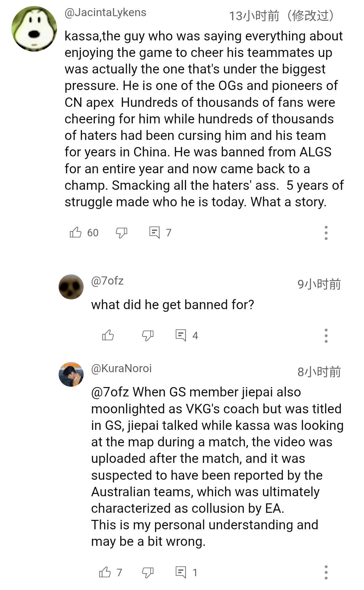Dislike KuraNoroi's reply
The width and height of the screenshot is (364, 590).
point(148,572)
